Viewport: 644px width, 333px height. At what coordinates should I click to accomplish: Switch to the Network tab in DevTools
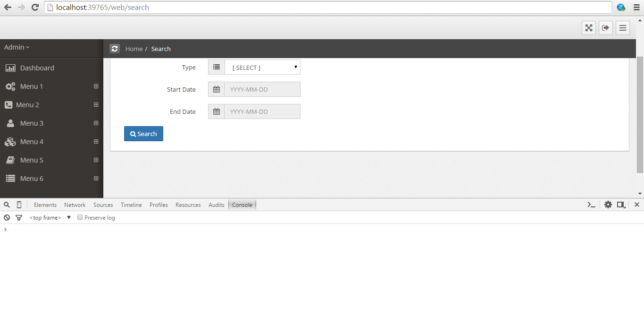75,205
